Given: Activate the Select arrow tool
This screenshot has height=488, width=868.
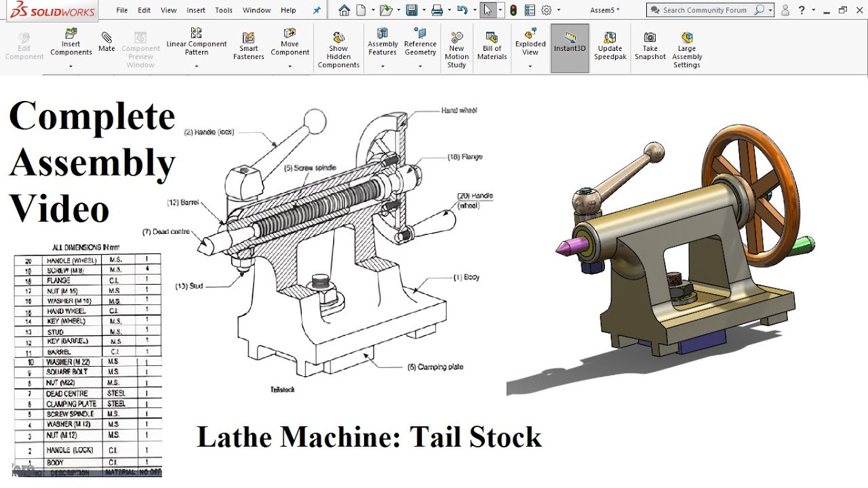Looking at the screenshot, I should coord(487,10).
